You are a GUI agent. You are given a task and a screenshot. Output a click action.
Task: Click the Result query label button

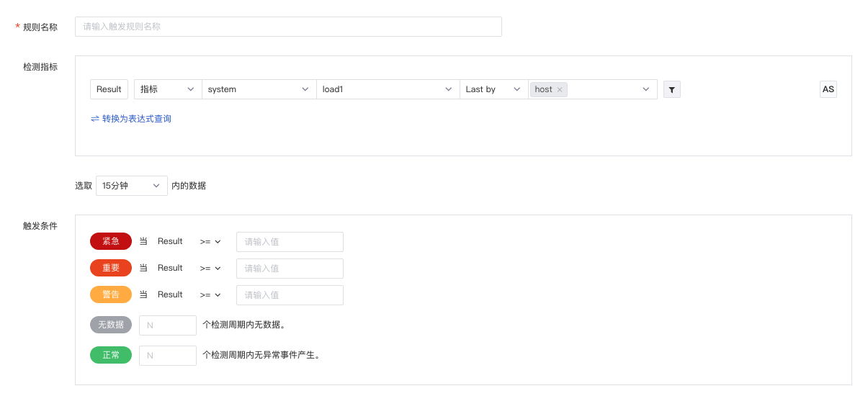[x=109, y=89]
